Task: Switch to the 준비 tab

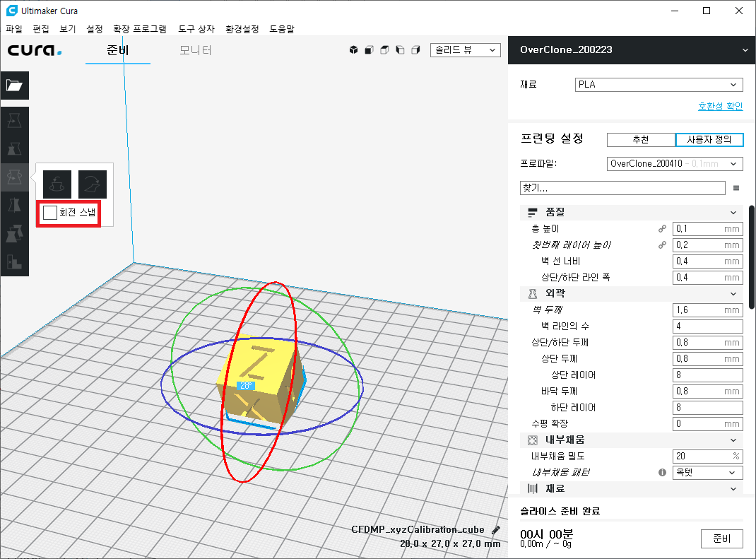Action: point(118,50)
